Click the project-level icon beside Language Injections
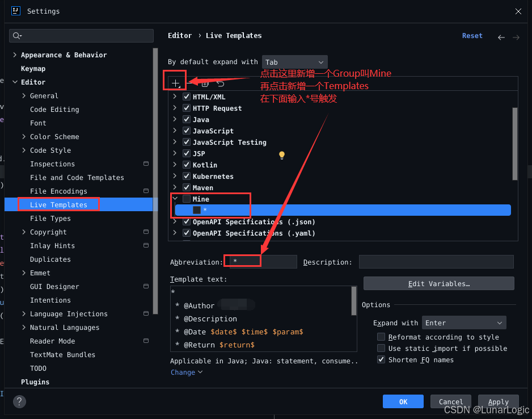The image size is (532, 419). (146, 313)
